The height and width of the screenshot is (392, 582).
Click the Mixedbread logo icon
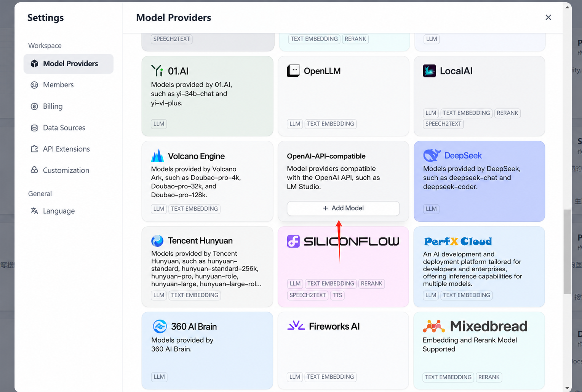click(x=434, y=326)
